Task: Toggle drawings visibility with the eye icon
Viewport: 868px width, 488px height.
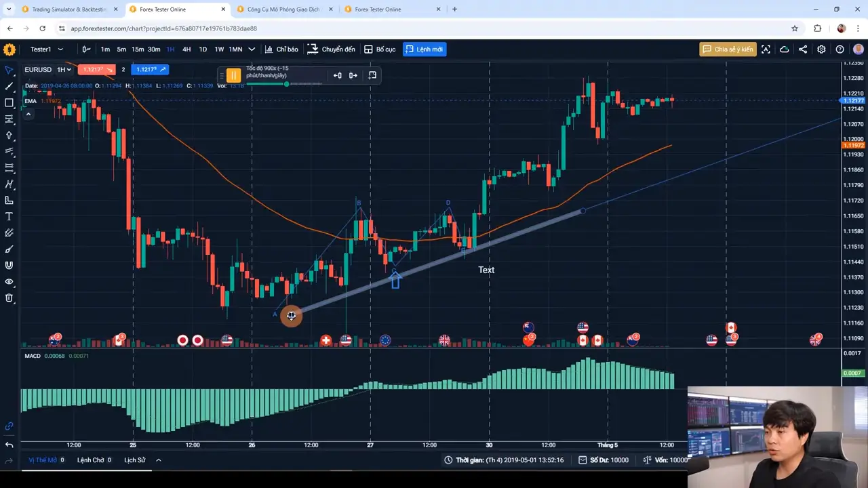Action: tap(9, 281)
